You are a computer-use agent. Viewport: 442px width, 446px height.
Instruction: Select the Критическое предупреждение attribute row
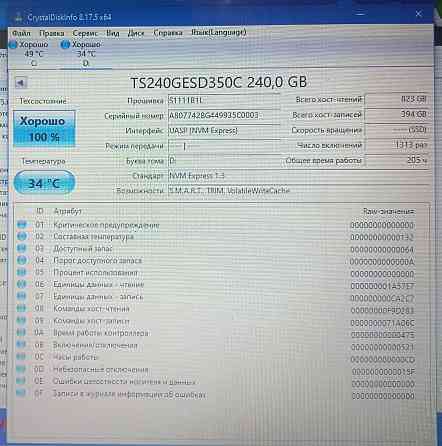click(x=215, y=225)
